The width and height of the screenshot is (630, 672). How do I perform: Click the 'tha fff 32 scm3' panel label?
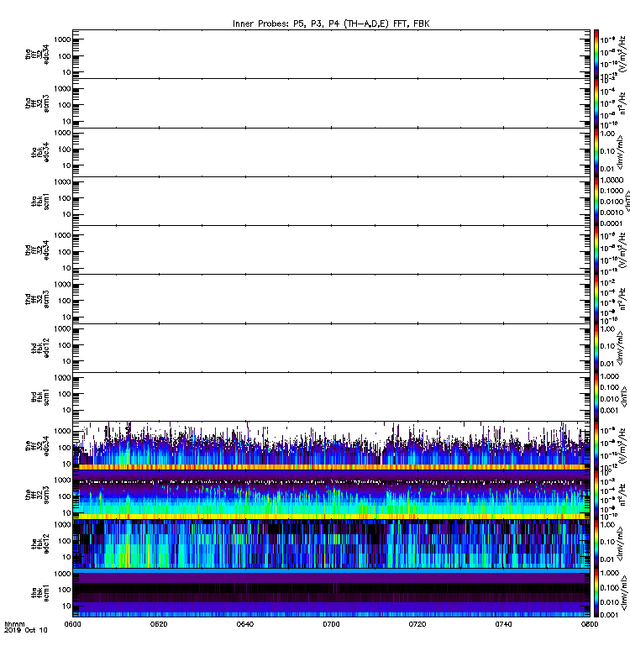(x=37, y=103)
